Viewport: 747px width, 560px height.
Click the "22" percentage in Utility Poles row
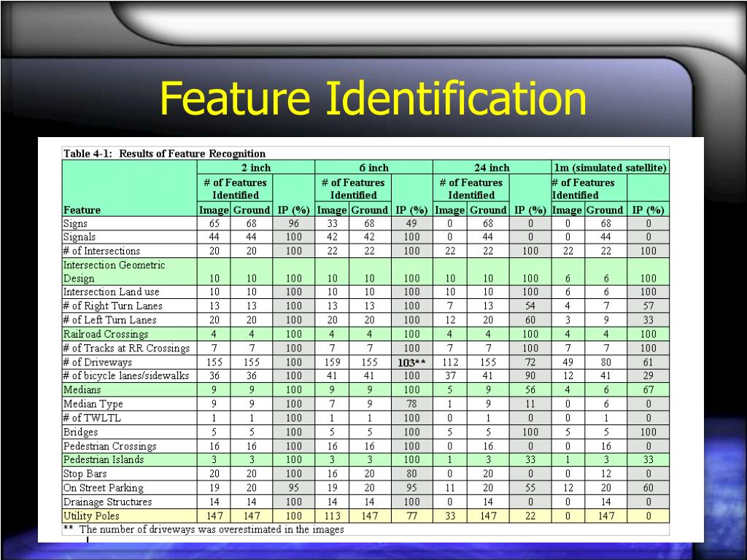[x=530, y=516]
